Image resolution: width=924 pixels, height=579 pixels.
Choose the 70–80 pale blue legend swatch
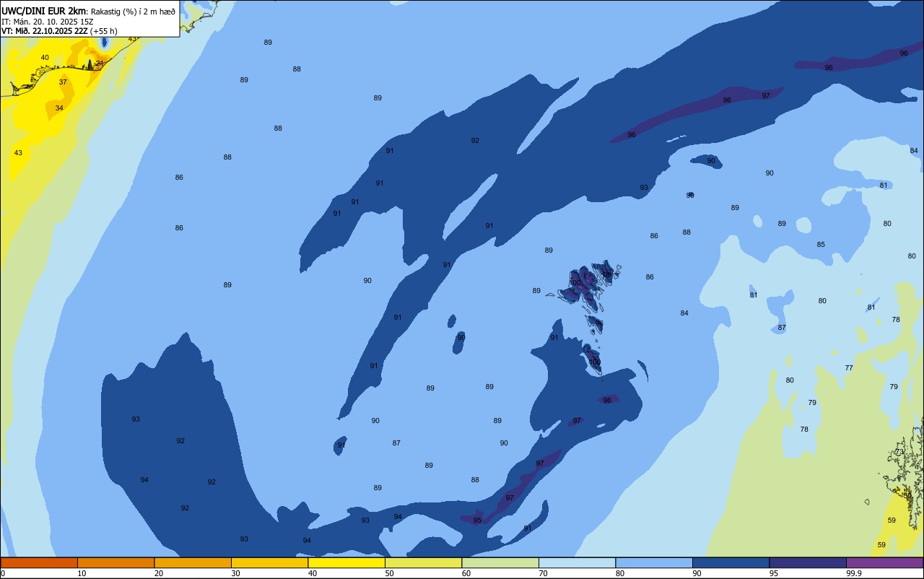click(577, 563)
